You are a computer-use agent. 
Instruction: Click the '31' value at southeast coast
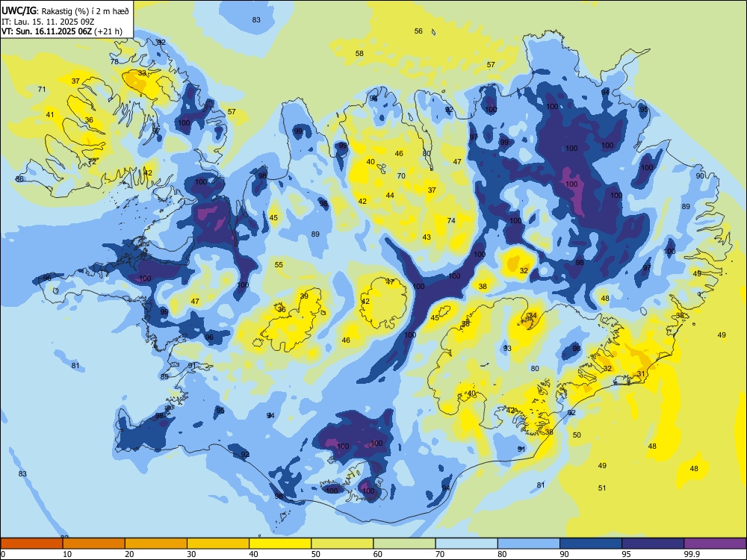641,374
